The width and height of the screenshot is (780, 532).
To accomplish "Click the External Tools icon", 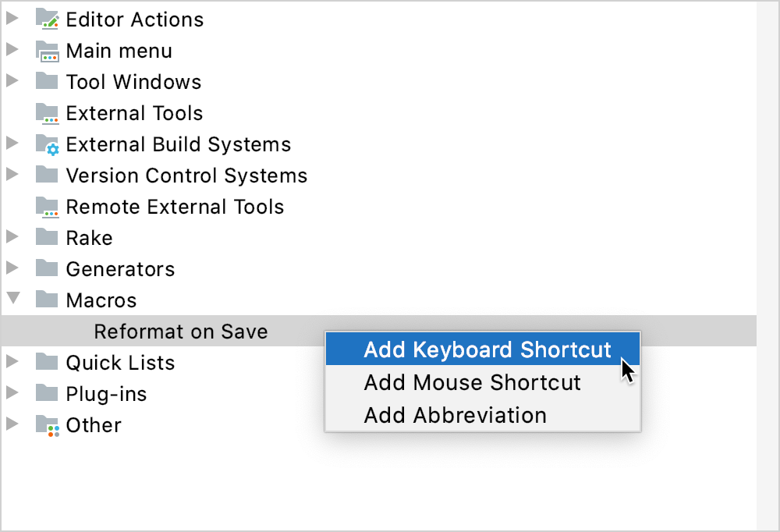I will coord(48,113).
